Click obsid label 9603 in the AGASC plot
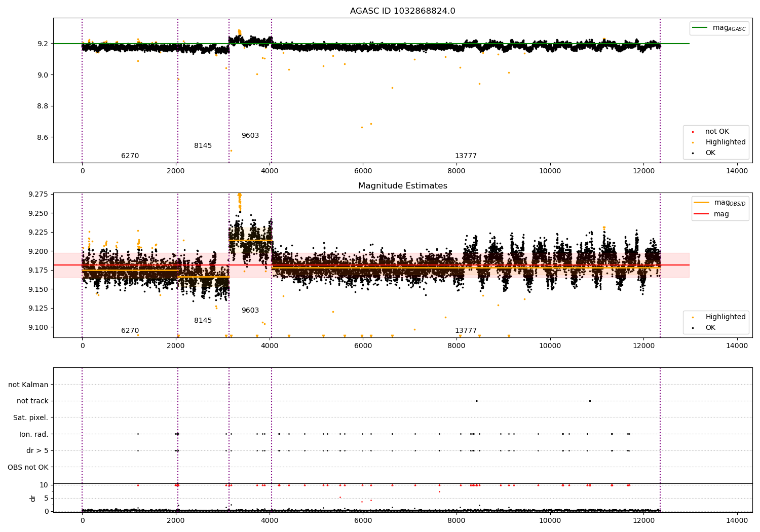 [x=250, y=136]
